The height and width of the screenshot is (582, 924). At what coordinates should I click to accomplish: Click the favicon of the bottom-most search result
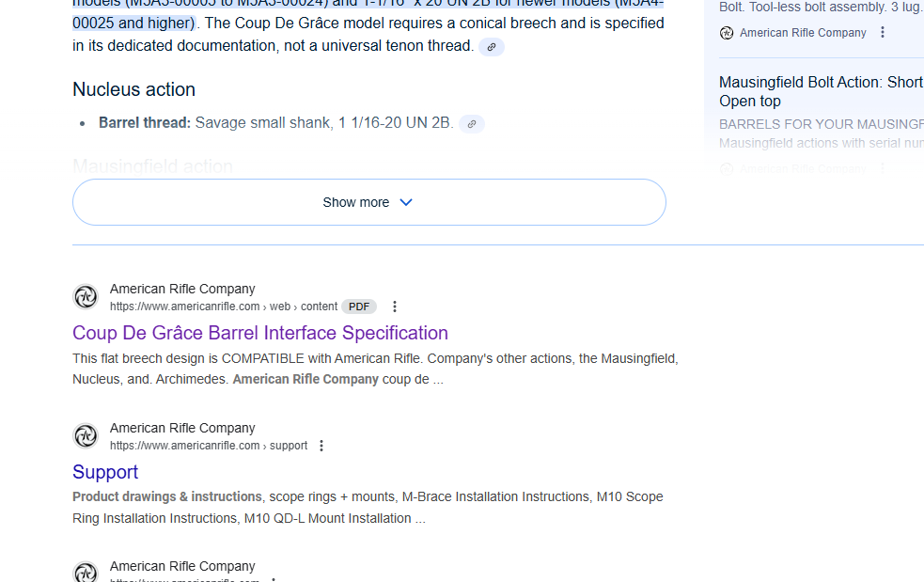[86, 573]
